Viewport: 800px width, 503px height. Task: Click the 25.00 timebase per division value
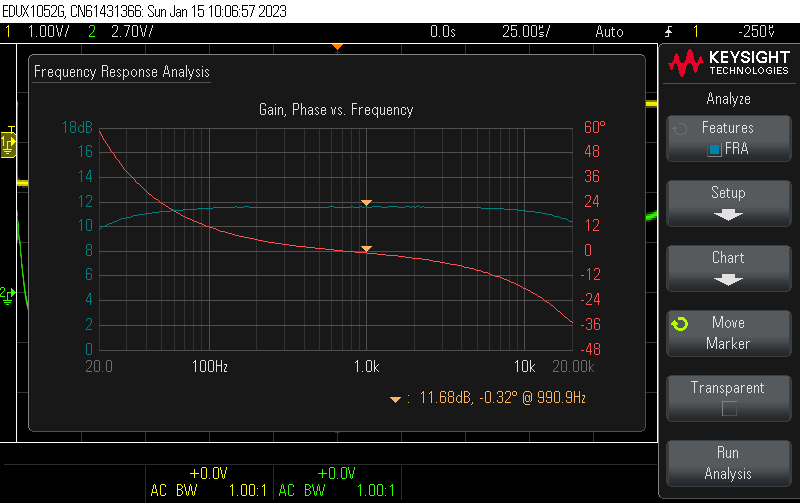(x=526, y=32)
